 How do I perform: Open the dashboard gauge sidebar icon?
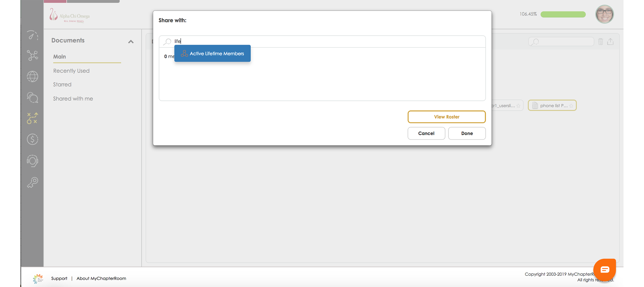pos(32,35)
